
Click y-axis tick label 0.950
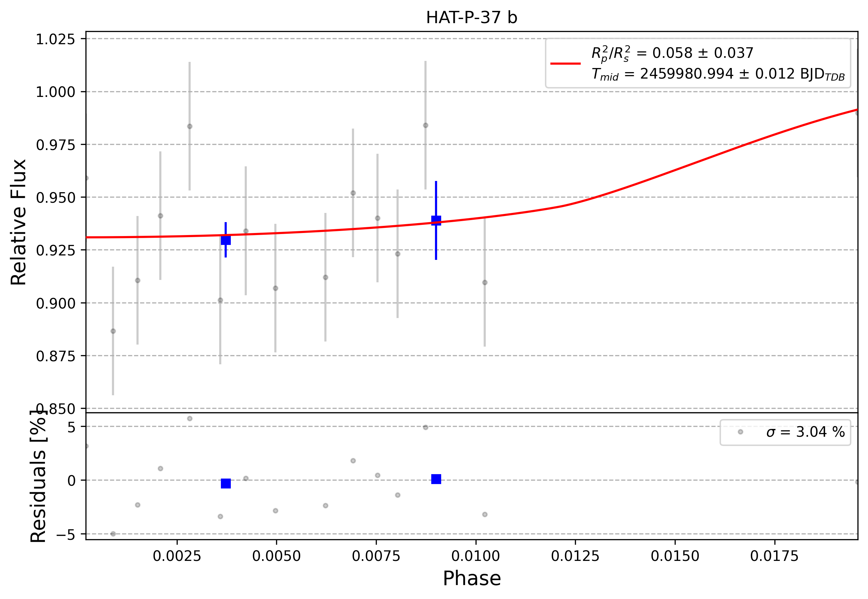click(55, 197)
